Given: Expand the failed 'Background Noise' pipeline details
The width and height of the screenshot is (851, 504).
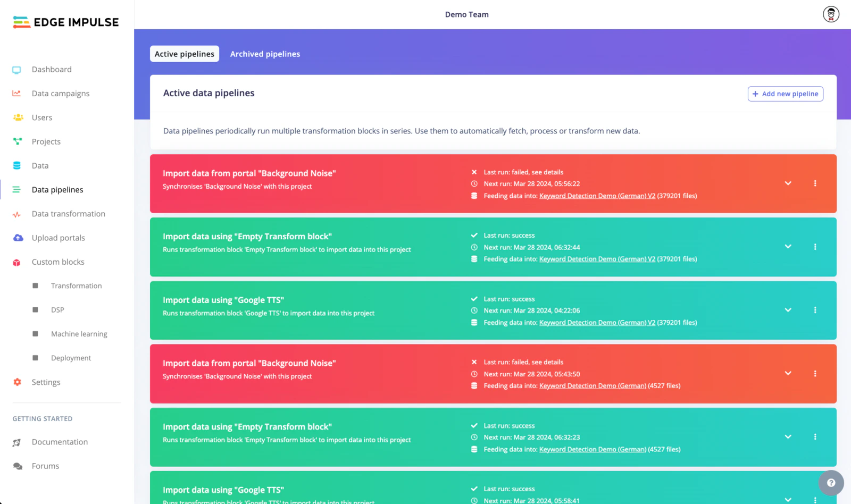Looking at the screenshot, I should [x=788, y=183].
